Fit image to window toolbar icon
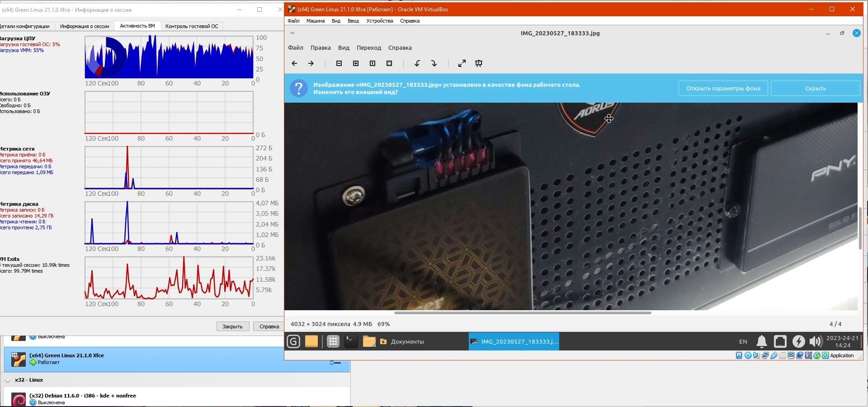The image size is (868, 407). pyautogui.click(x=389, y=64)
